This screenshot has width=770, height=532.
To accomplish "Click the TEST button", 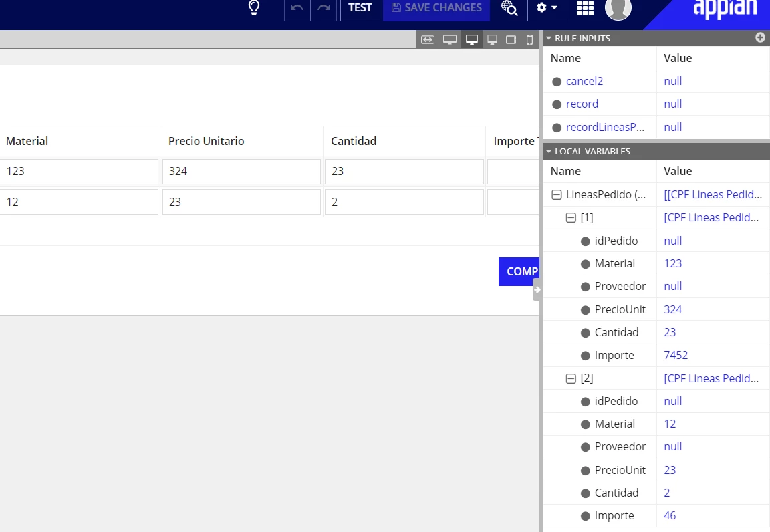I will (x=360, y=8).
